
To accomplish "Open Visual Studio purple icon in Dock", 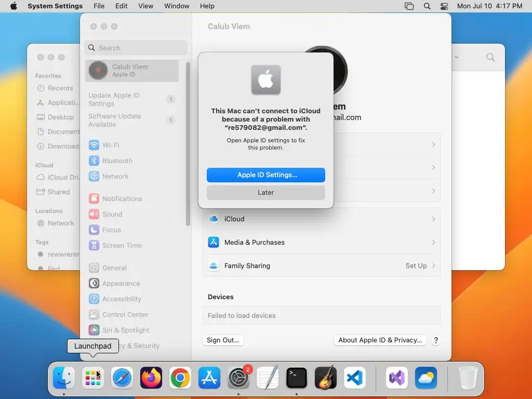I will [x=396, y=378].
